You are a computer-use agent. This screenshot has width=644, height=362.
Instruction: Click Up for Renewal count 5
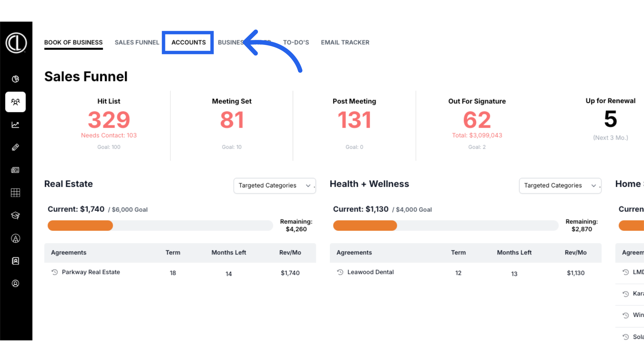click(610, 119)
